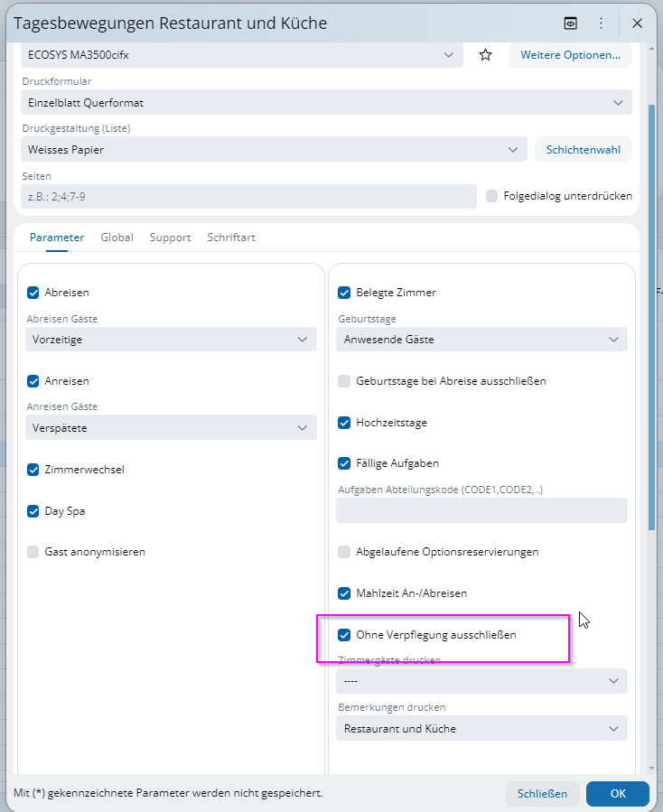663x812 pixels.
Task: Enable Abgelaufene Optionsreservierungen checkbox
Action: click(344, 552)
